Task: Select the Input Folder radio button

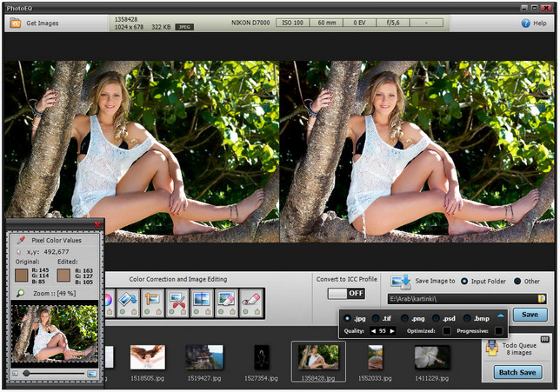Action: (x=464, y=281)
